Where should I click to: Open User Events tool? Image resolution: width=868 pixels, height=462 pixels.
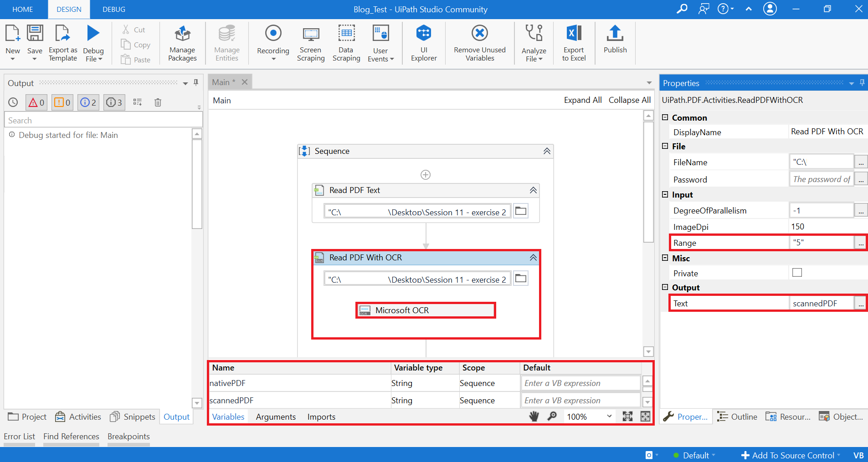pos(380,43)
